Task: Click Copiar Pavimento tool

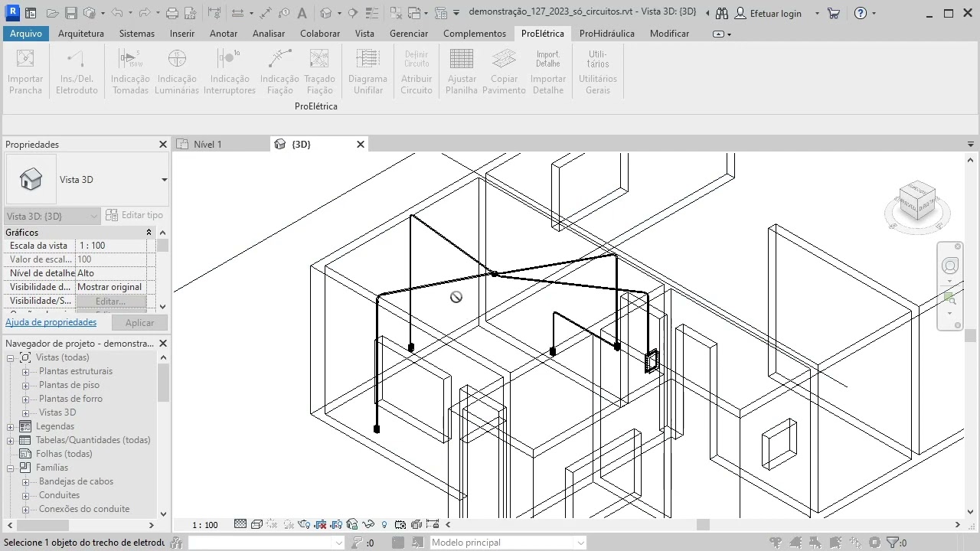Action: tap(504, 71)
